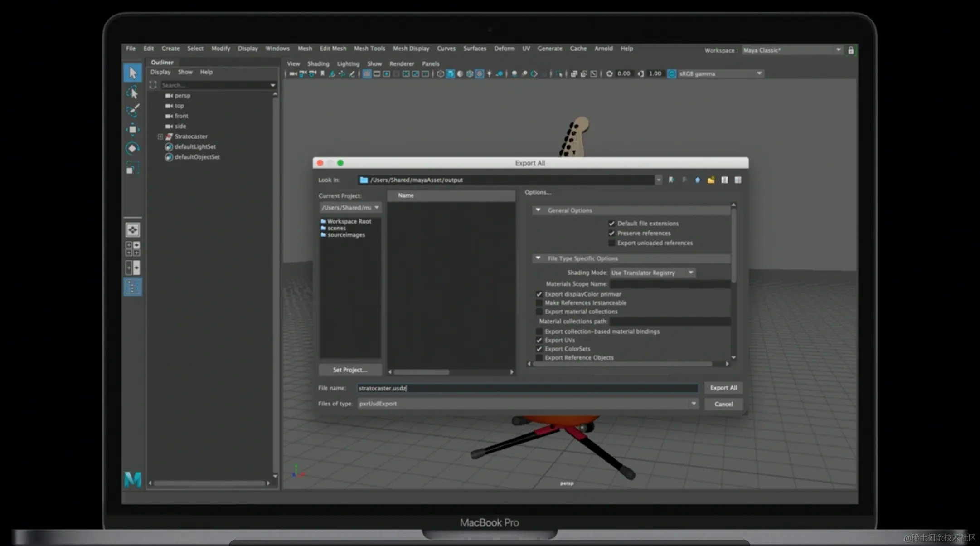
Task: Toggle the viewport grid icon
Action: click(367, 73)
